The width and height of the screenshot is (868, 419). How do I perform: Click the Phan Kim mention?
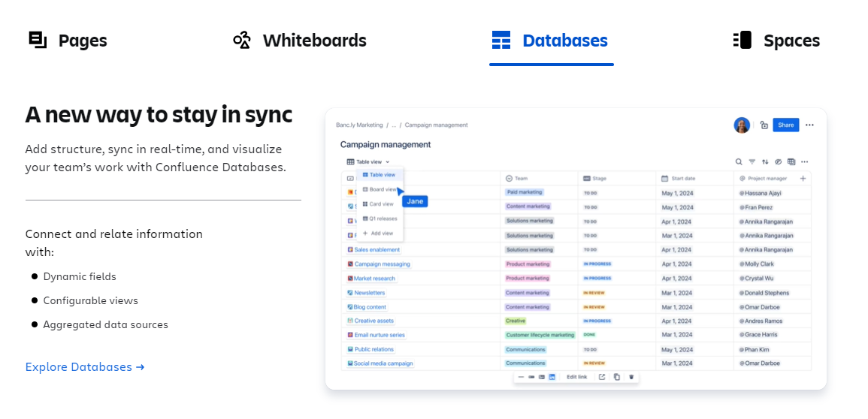[x=754, y=350]
